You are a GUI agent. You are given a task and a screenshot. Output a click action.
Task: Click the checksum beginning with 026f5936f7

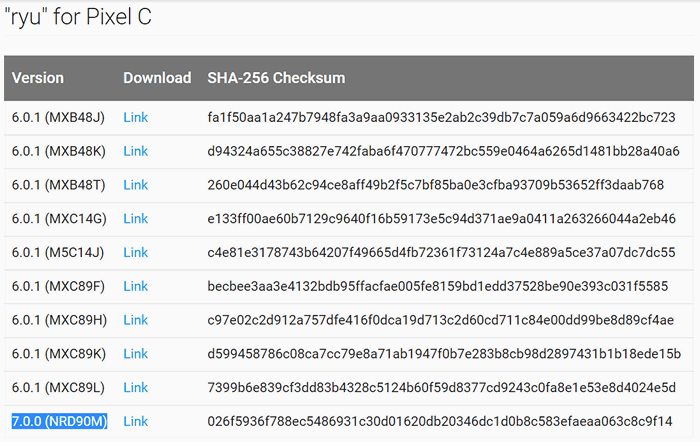pyautogui.click(x=440, y=421)
